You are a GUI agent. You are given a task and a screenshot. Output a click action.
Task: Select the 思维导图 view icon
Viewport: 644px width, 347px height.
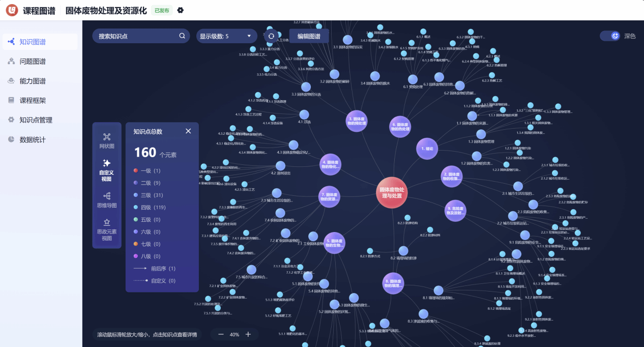(107, 196)
